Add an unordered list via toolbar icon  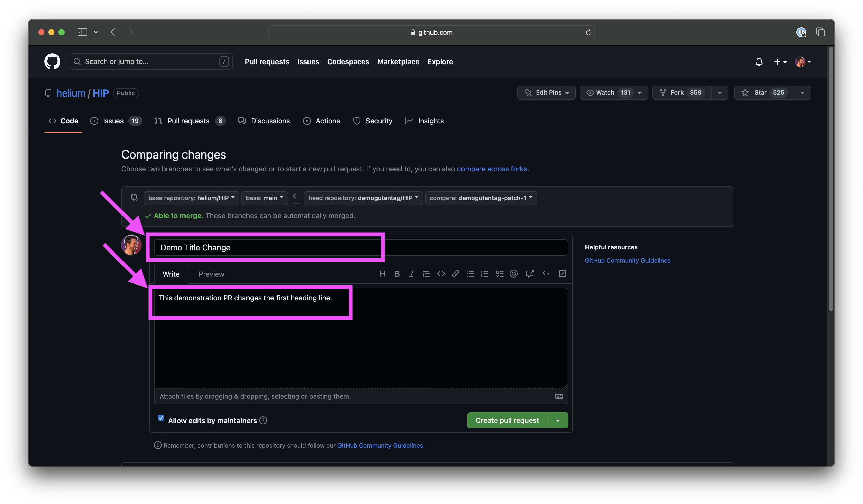click(x=470, y=274)
